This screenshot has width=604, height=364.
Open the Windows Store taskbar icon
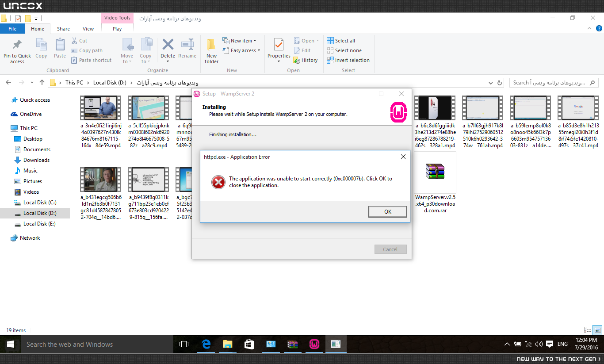click(x=249, y=344)
